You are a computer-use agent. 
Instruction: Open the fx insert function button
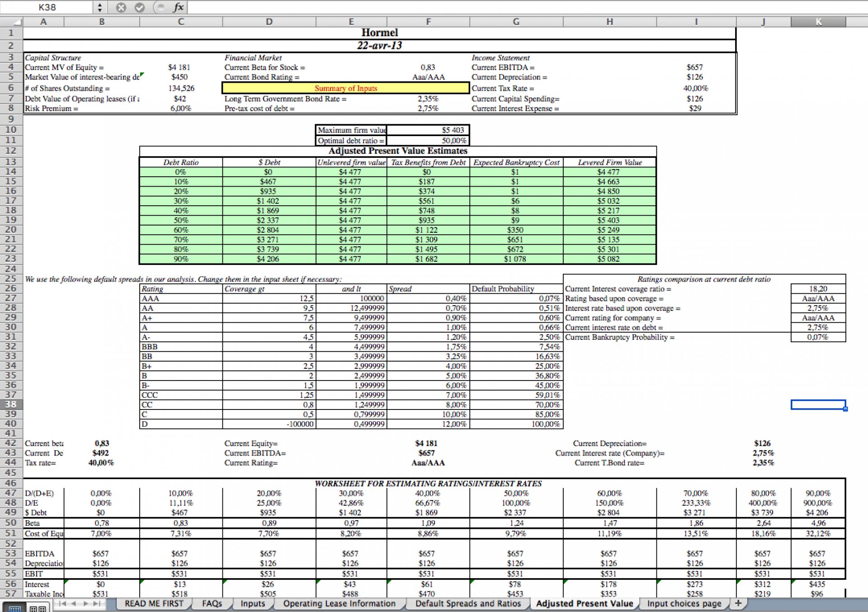pyautogui.click(x=179, y=7)
